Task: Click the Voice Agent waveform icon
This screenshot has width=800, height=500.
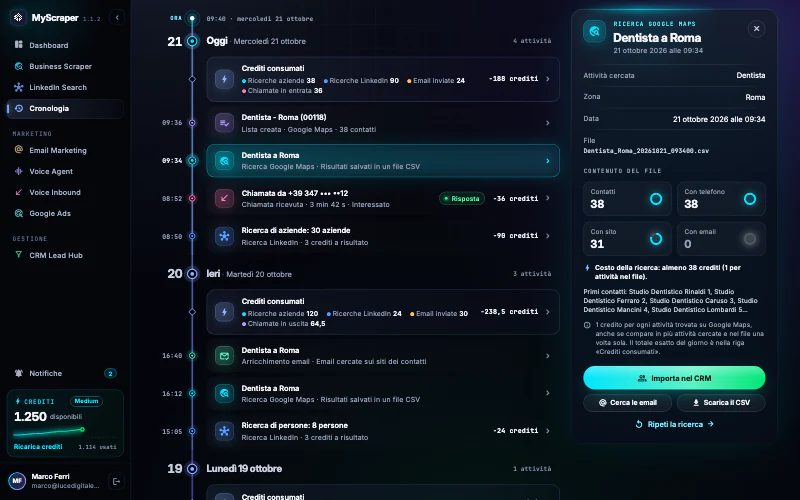Action: point(19,171)
